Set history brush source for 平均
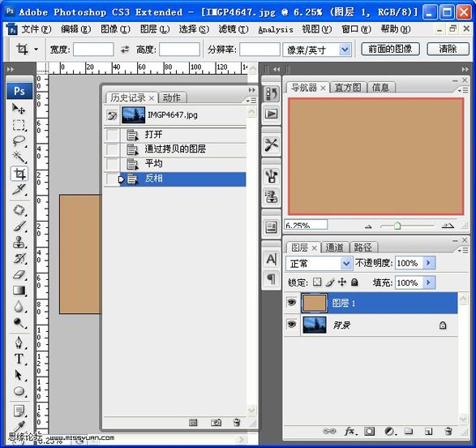 112,164
